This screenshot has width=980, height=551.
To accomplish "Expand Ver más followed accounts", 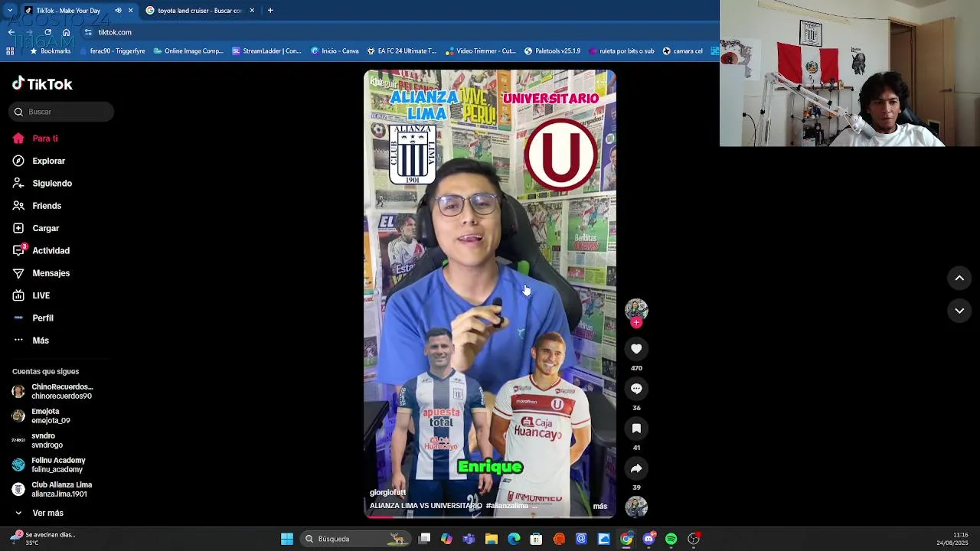I will click(x=38, y=513).
